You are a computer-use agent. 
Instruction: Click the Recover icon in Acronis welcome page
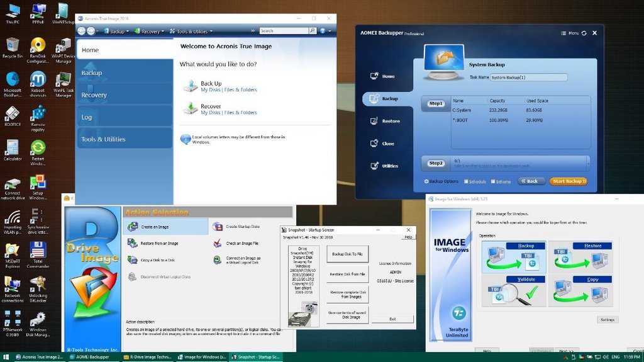click(x=190, y=108)
